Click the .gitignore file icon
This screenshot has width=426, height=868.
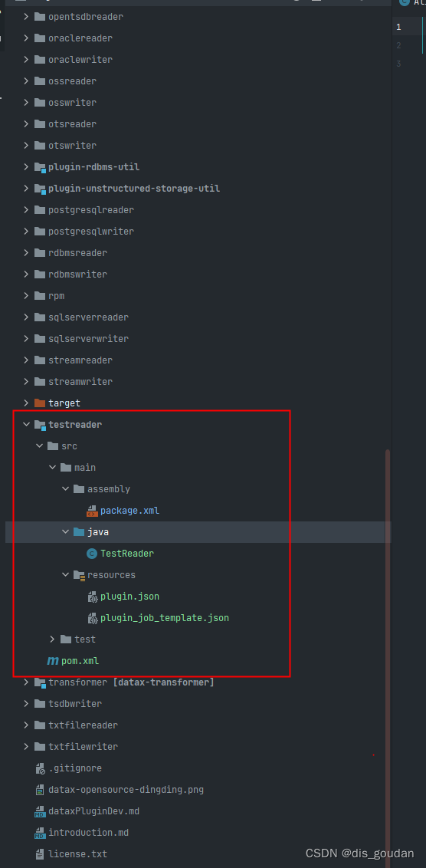click(40, 768)
